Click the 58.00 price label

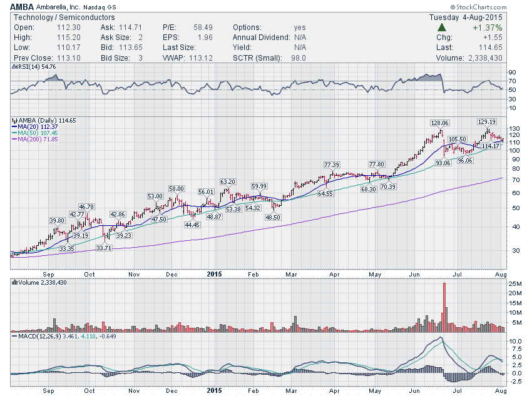176,189
